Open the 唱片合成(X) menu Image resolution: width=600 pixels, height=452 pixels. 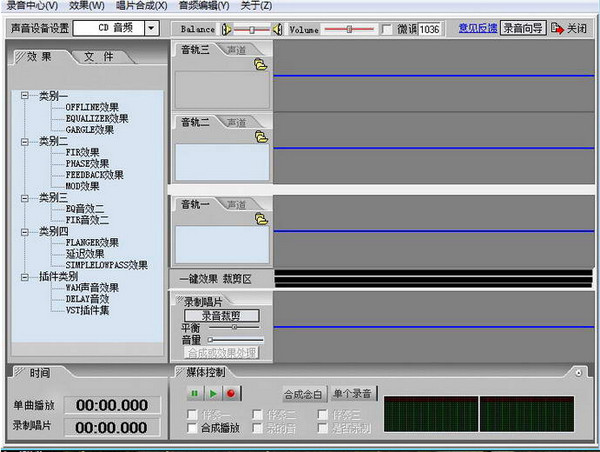tap(142, 6)
